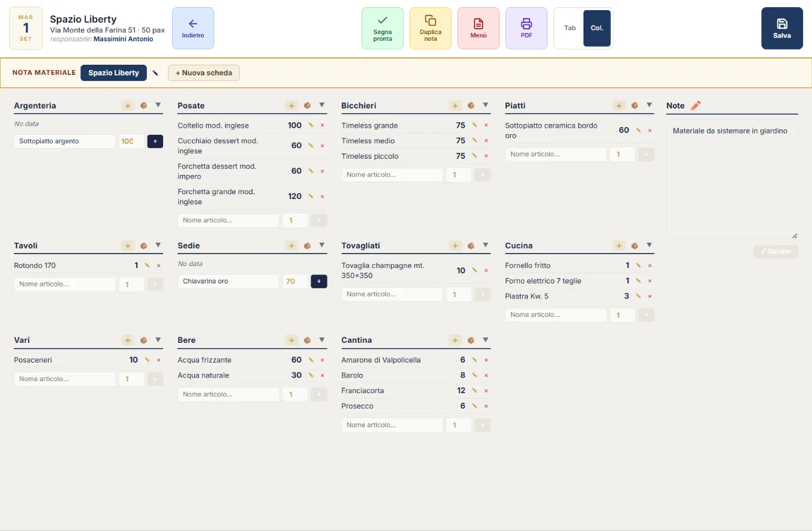
Task: Click plus button in Sedie header
Action: pos(291,246)
